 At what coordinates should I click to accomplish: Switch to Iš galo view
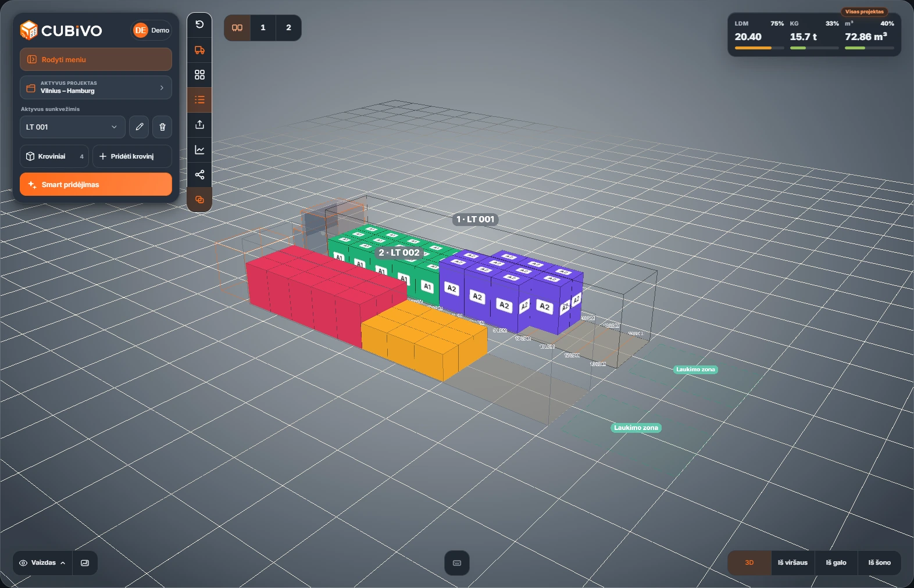tap(836, 562)
